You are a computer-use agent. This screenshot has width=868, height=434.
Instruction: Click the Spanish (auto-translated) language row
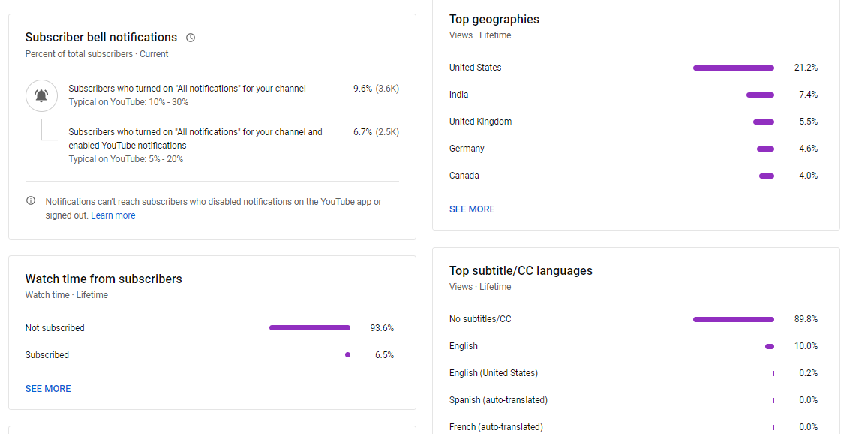pos(498,400)
